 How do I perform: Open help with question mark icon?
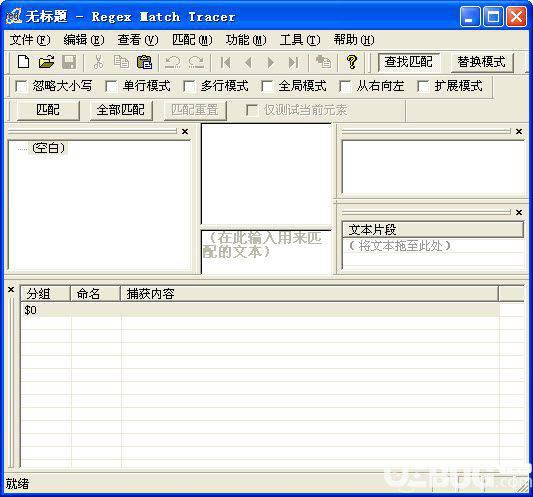click(352, 62)
